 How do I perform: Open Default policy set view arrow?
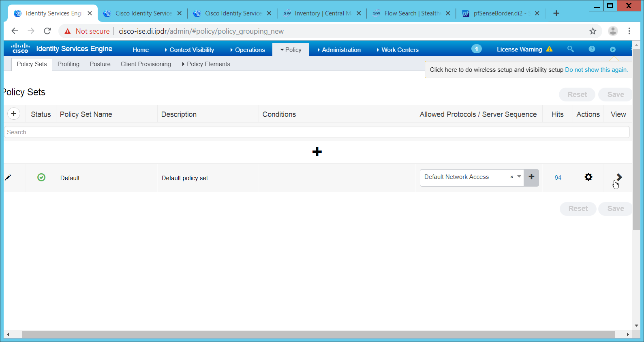point(619,177)
